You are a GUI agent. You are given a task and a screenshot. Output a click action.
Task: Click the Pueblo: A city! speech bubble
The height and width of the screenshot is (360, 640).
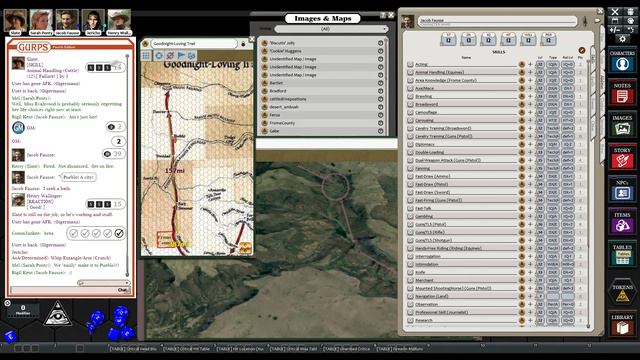pos(78,177)
